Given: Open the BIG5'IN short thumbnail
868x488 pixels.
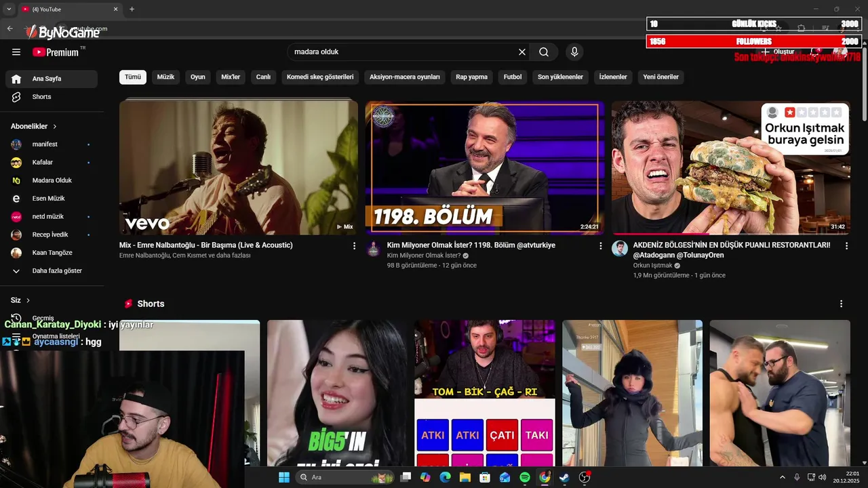Looking at the screenshot, I should tap(337, 393).
